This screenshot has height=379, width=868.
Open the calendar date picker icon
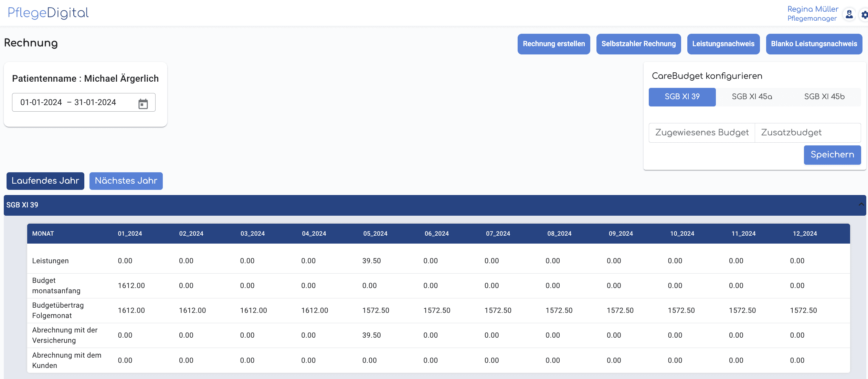[143, 103]
